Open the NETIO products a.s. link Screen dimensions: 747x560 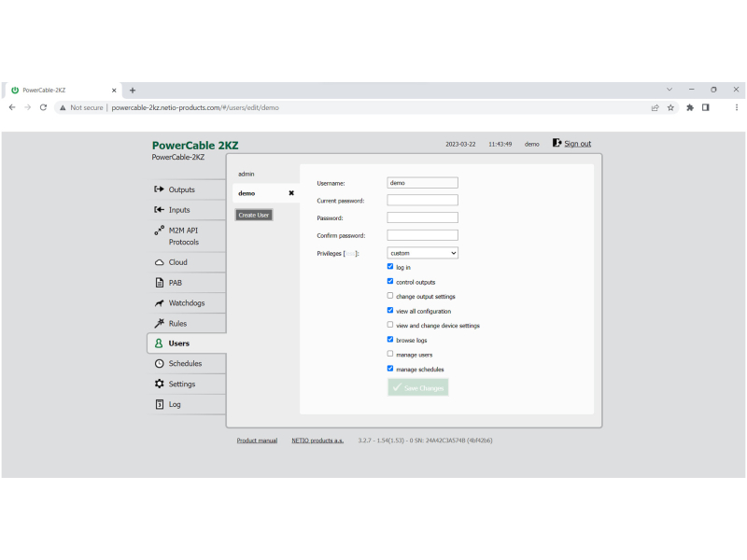point(317,441)
